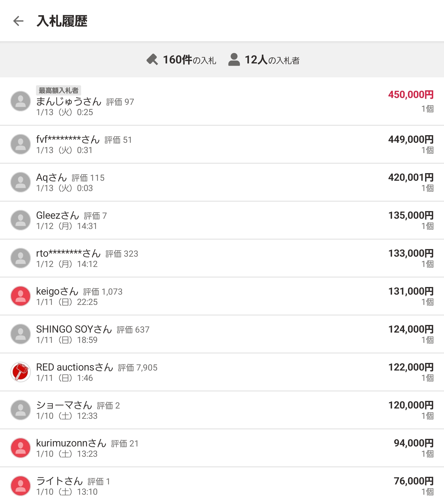Tap the 160件の入札 summary text
The height and width of the screenshot is (504, 444).
tap(189, 60)
